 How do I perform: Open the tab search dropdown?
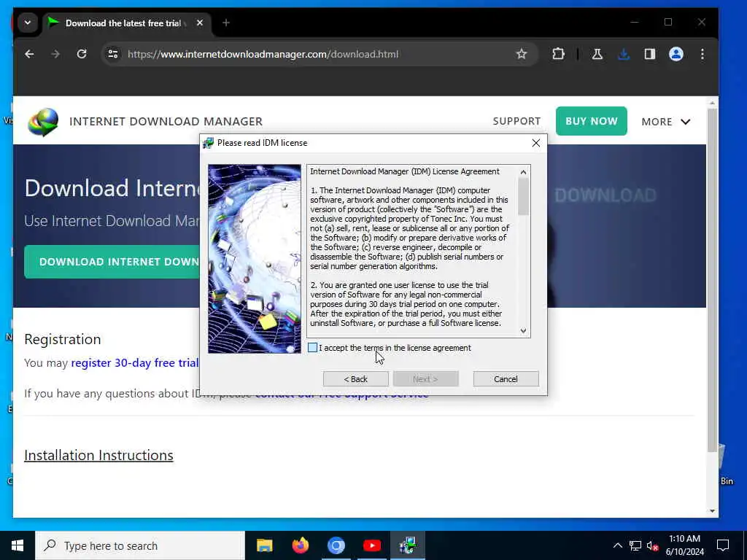pos(28,23)
